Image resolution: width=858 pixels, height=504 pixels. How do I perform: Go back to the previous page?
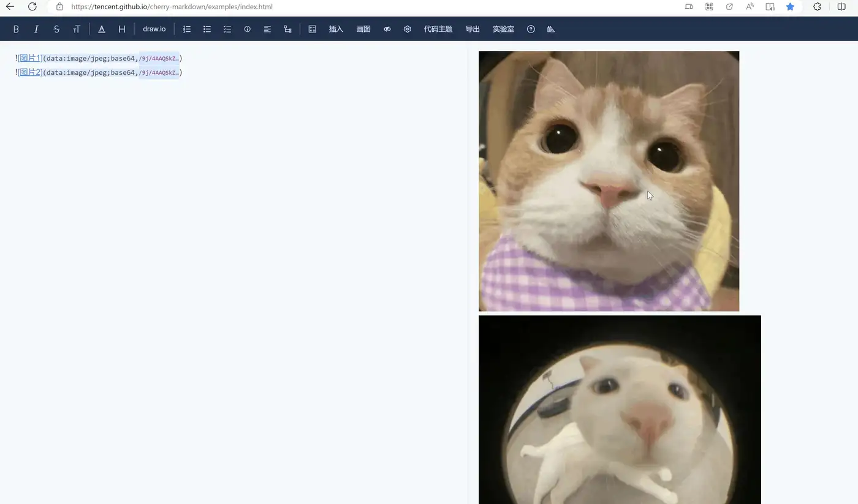pos(10,7)
